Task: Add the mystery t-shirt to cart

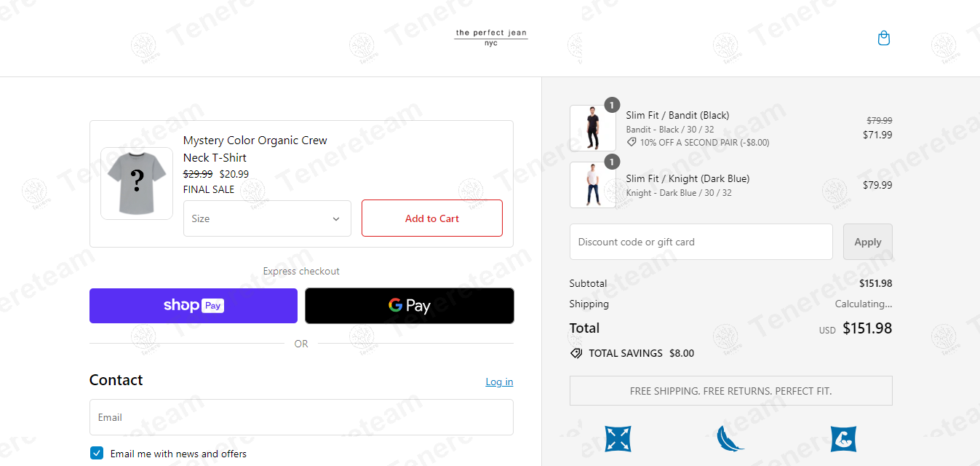Action: (431, 218)
